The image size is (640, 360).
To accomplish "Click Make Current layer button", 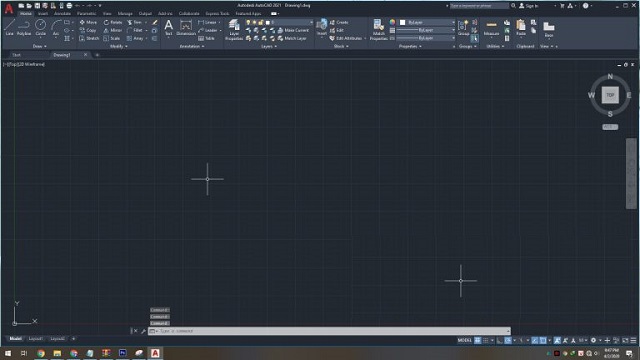I will pyautogui.click(x=293, y=30).
